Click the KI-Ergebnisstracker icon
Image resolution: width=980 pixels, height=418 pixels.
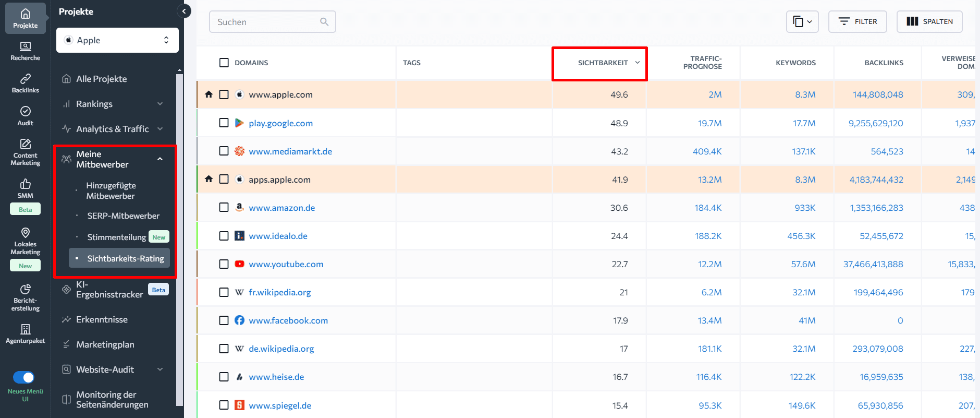66,290
